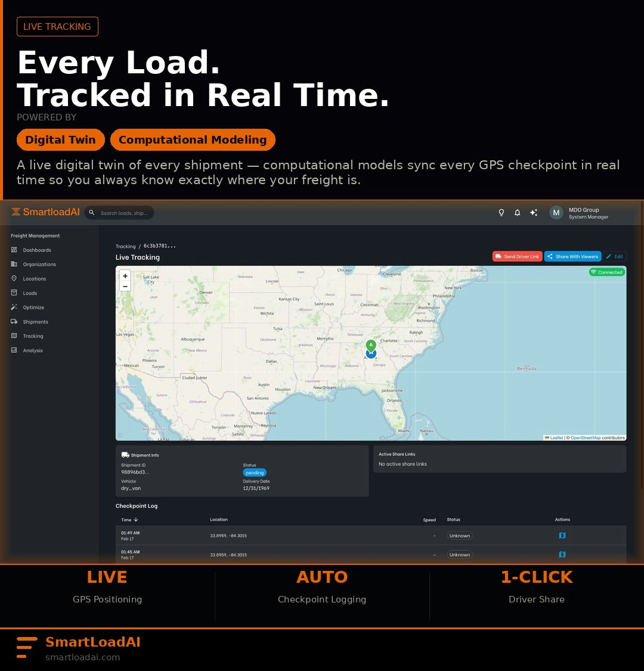Click Send Driver Link button
The width and height of the screenshot is (644, 671).
tap(517, 256)
